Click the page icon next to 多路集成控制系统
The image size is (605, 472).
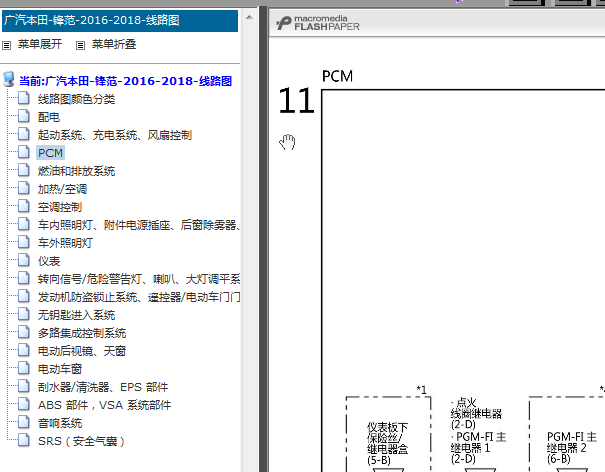point(24,332)
